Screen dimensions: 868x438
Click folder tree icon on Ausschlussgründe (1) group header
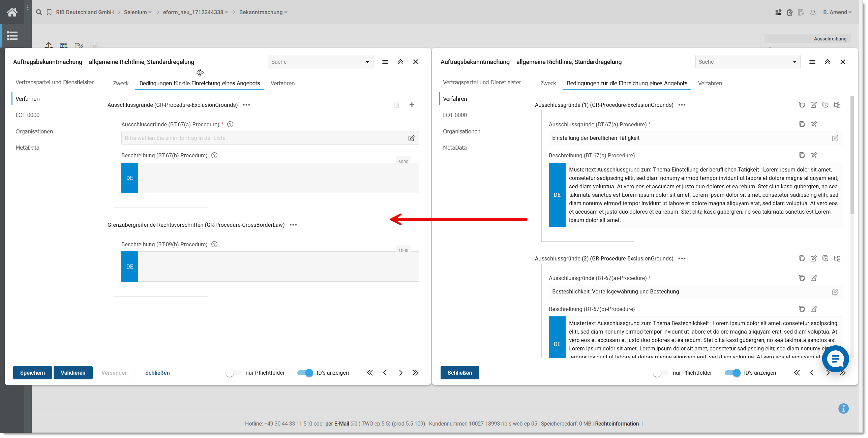click(837, 105)
